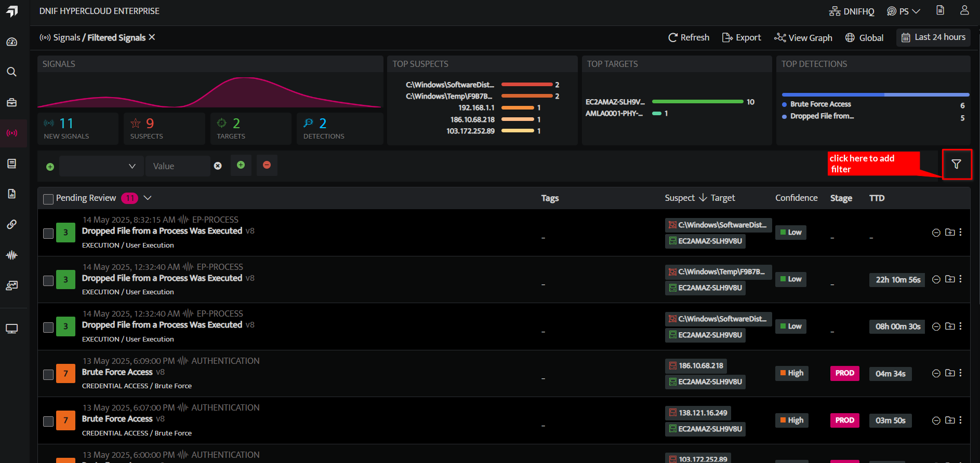Expand the Pending Review chevron
This screenshot has height=463, width=980.
point(148,198)
